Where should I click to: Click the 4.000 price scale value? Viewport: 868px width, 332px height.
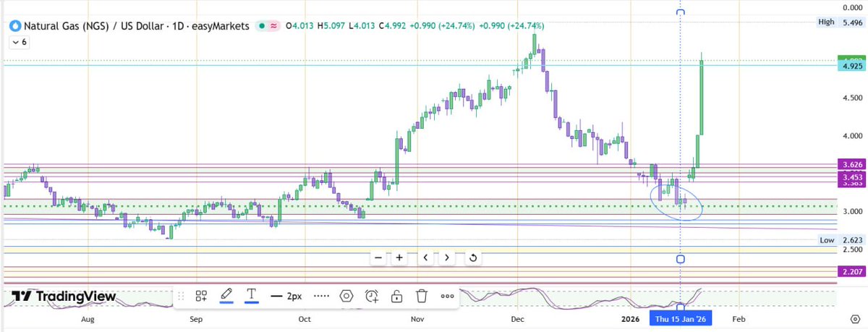pyautogui.click(x=852, y=136)
